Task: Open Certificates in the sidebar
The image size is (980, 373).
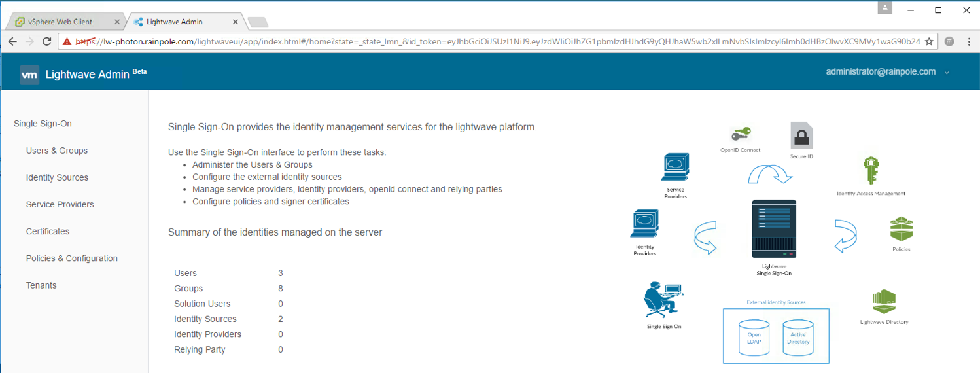Action: click(48, 231)
